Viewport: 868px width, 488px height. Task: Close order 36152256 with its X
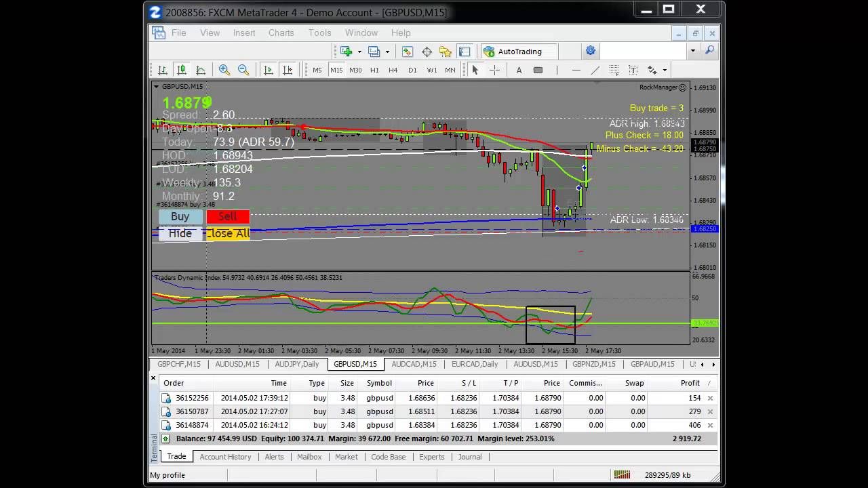coord(710,398)
